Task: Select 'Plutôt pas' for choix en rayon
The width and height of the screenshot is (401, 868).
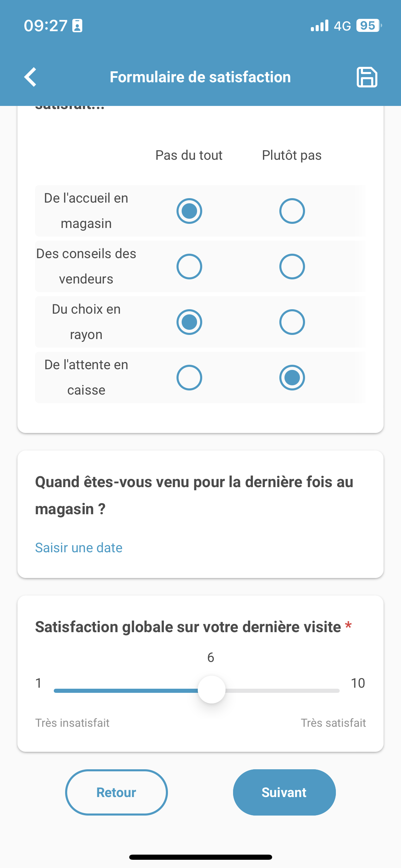Action: pos(292,322)
